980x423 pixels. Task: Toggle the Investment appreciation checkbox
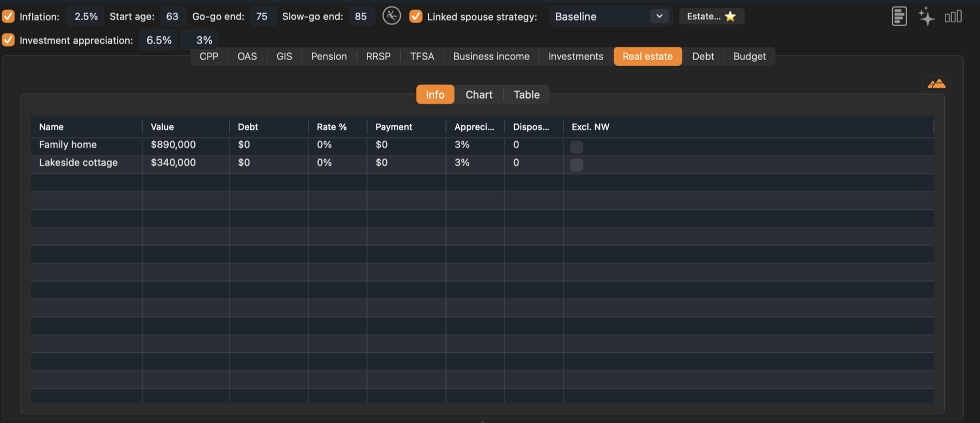coord(8,40)
